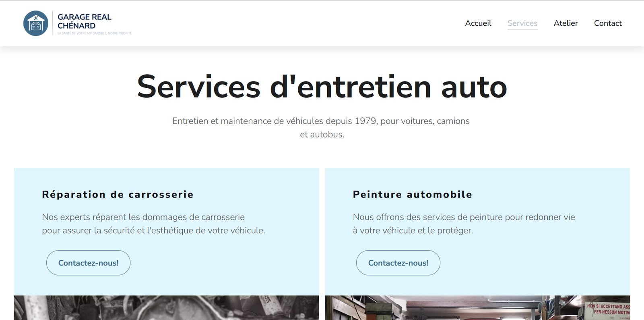Select the Services menu item
Screen dimensions: 644x320
[x=522, y=23]
